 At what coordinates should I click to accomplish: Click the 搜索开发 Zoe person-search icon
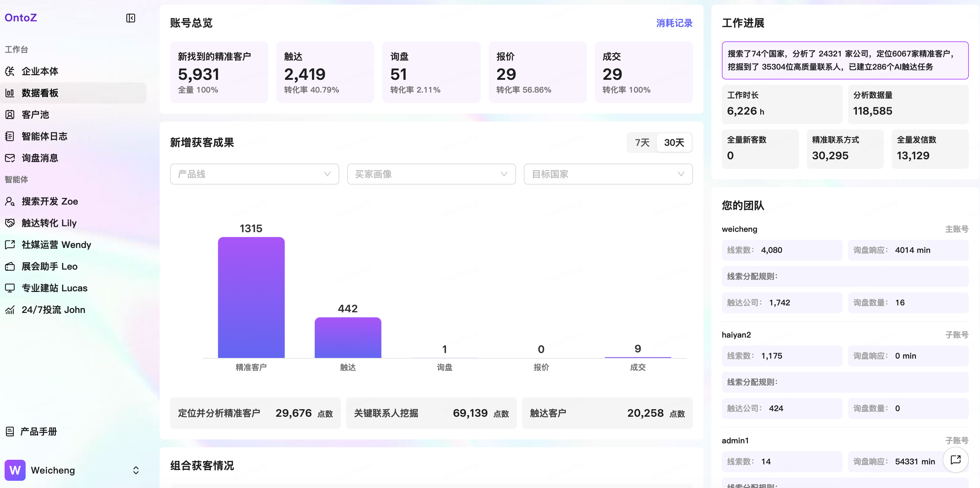pyautogui.click(x=10, y=201)
